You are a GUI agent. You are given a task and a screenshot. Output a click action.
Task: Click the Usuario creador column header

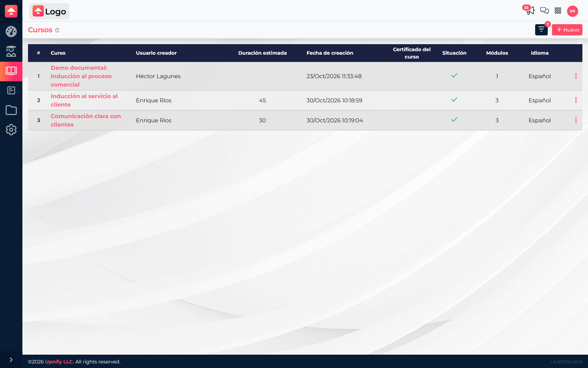(156, 53)
